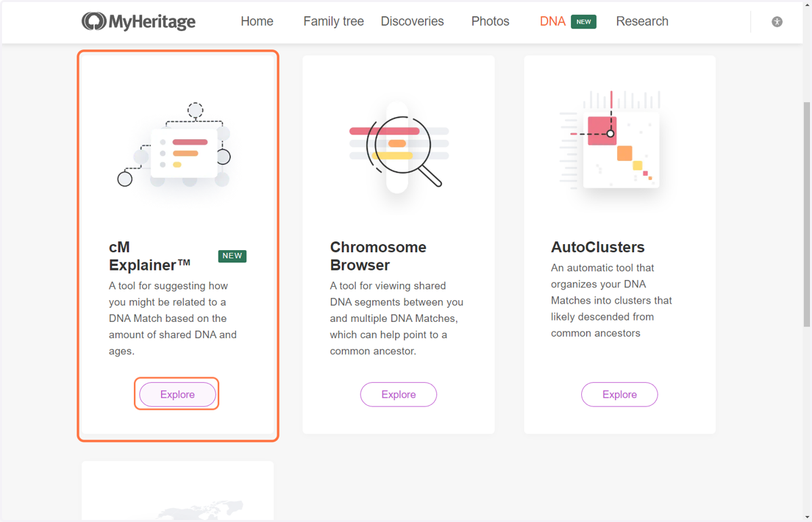
Task: Open the DNA menu item
Action: point(553,22)
